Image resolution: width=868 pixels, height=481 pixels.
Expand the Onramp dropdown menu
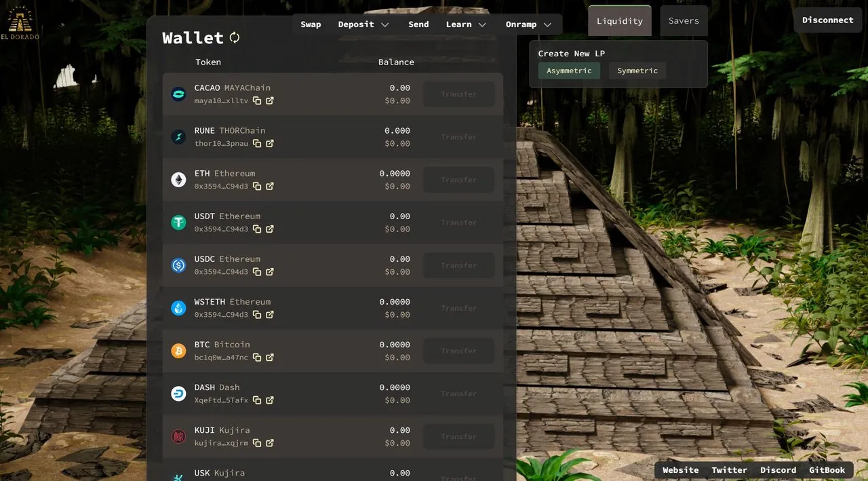[x=529, y=24]
